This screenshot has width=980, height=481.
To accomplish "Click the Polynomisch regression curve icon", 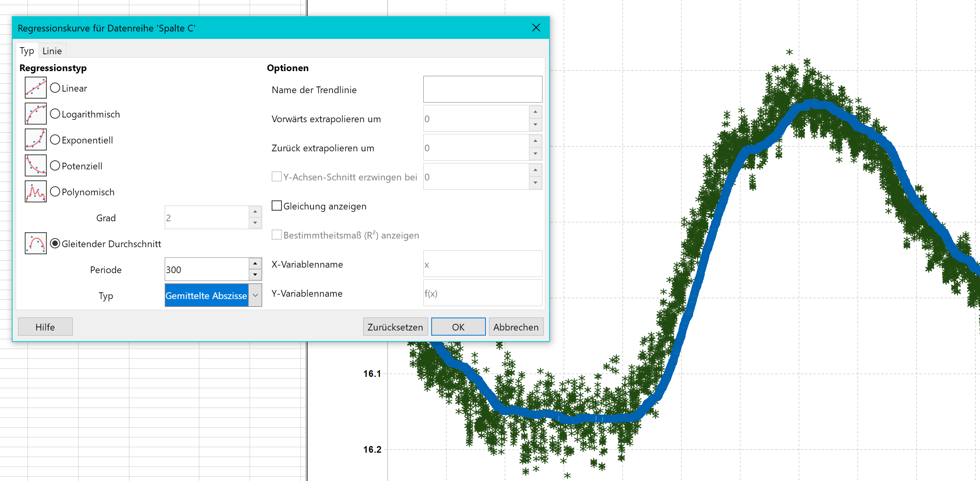I will click(35, 191).
